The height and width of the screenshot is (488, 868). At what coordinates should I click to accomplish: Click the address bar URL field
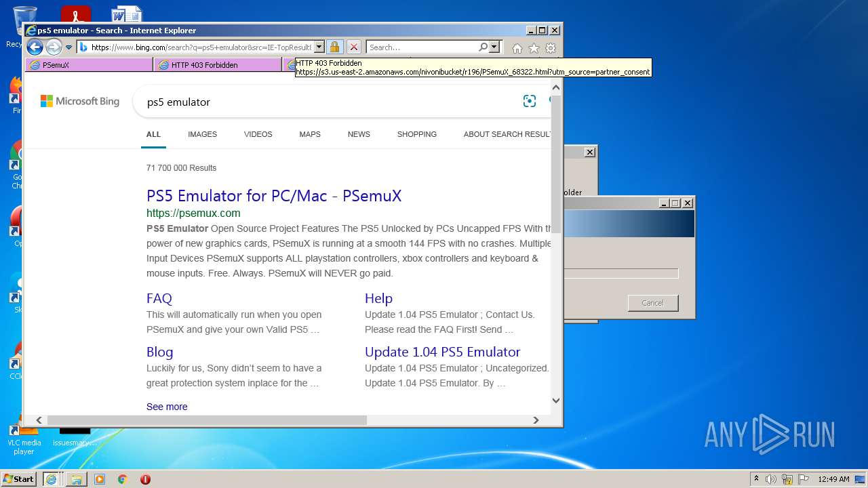(x=201, y=47)
